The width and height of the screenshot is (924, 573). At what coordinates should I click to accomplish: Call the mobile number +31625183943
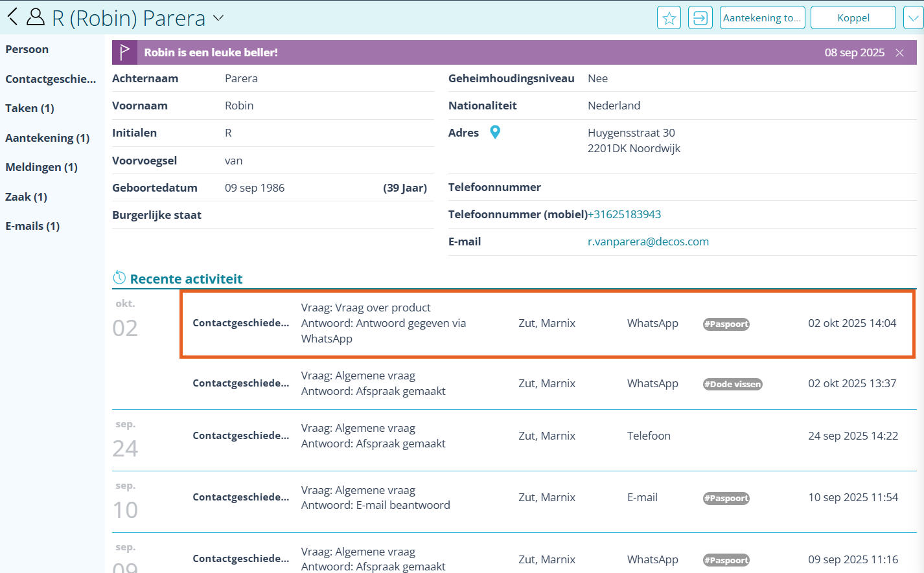pos(624,214)
